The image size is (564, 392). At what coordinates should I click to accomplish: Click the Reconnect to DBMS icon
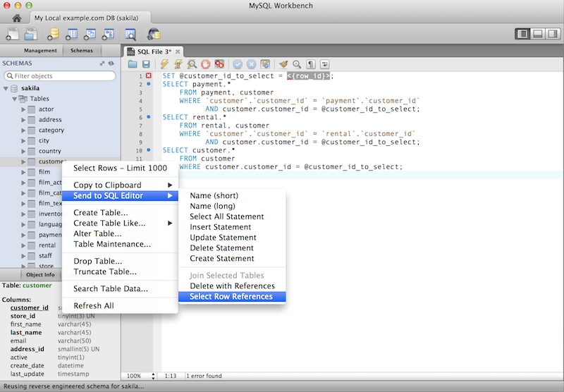[154, 34]
